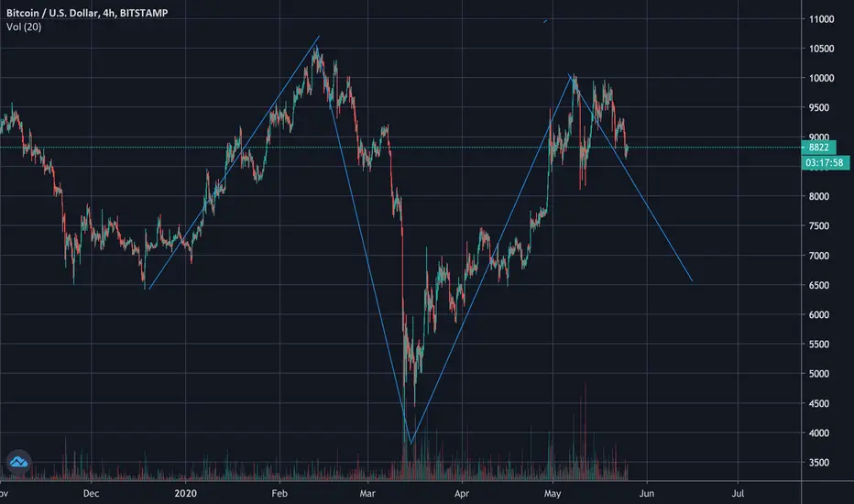
Task: Click the Dec label on time axis
Action: tap(91, 493)
